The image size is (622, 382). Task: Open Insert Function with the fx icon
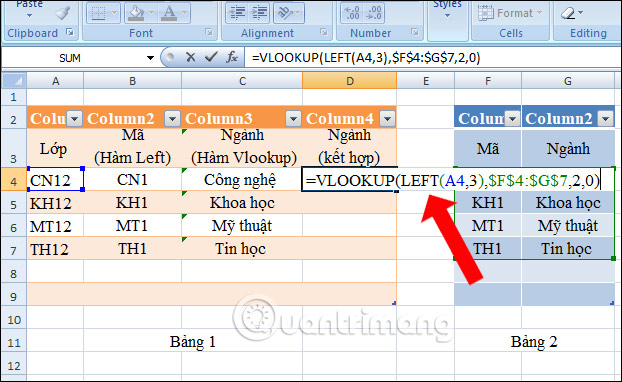click(x=232, y=58)
